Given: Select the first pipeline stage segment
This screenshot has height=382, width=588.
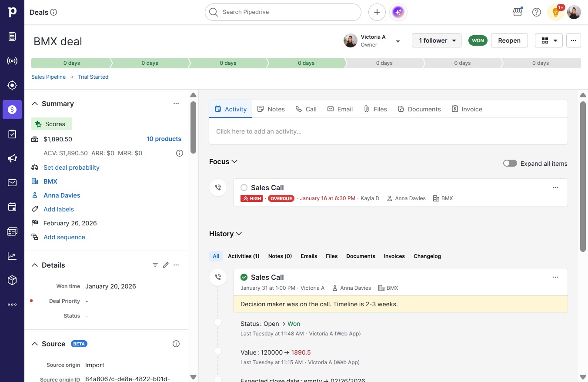Looking at the screenshot, I should coord(71,63).
